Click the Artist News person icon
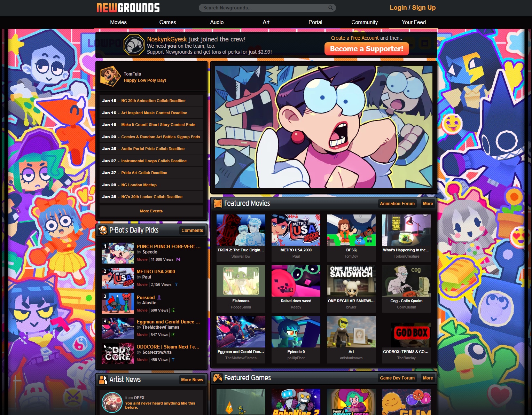532x415 pixels. point(103,379)
